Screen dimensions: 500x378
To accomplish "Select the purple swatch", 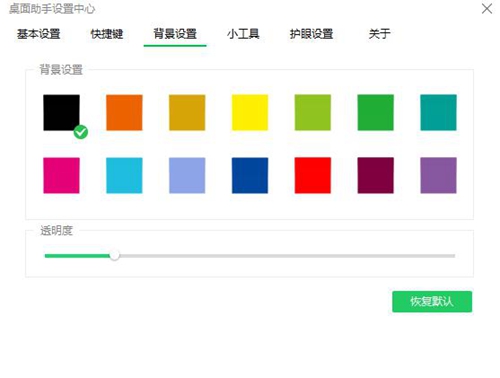I will [438, 176].
